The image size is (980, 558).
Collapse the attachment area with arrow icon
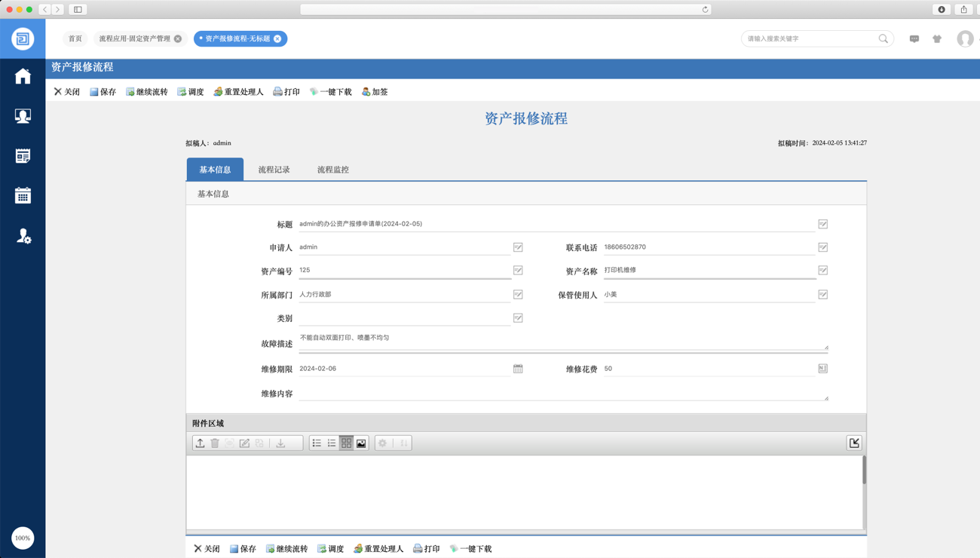[x=854, y=443]
